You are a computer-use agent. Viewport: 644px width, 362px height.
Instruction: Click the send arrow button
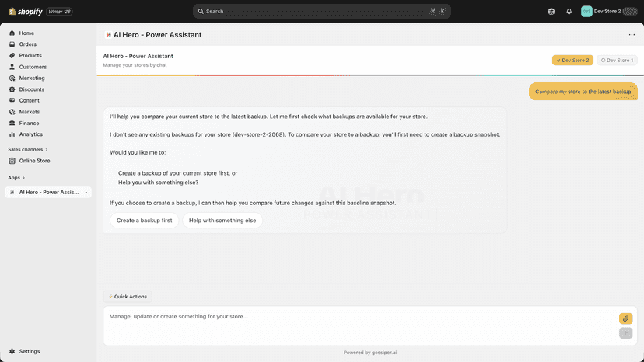pos(625,332)
